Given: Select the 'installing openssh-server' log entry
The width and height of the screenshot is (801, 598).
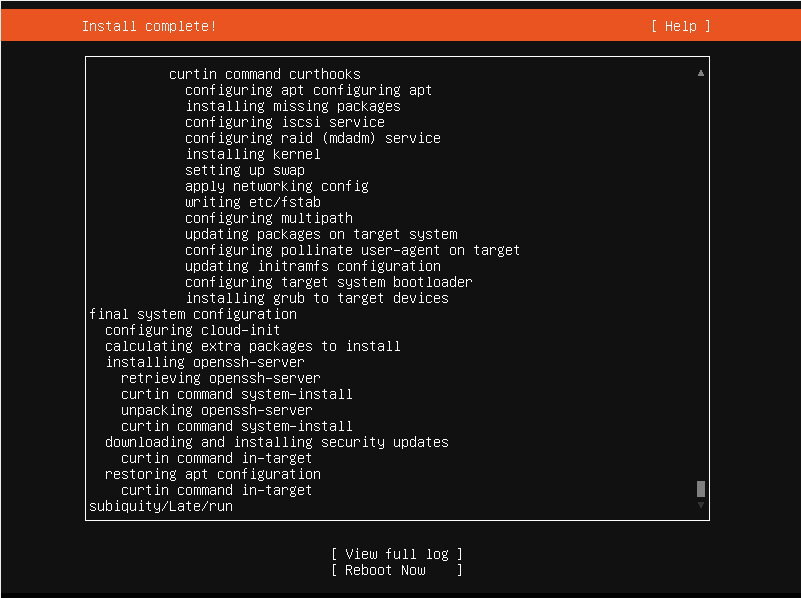Looking at the screenshot, I should [205, 362].
